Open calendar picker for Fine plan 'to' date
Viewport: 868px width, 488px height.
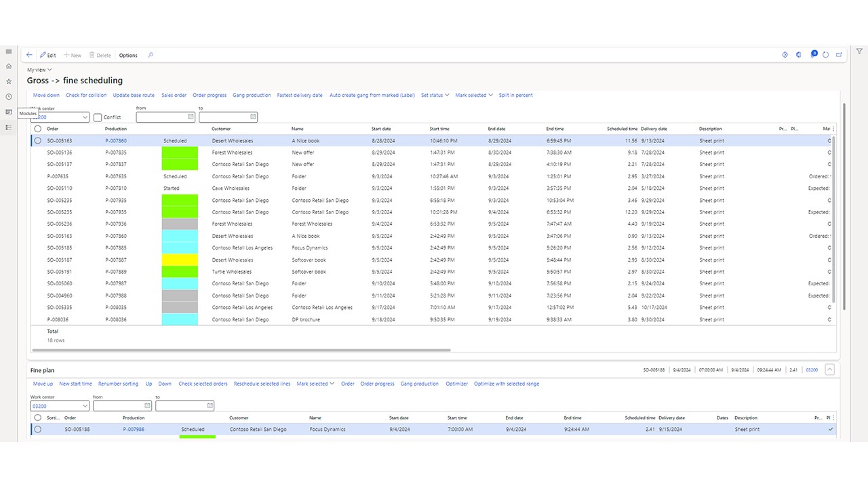pos(210,405)
